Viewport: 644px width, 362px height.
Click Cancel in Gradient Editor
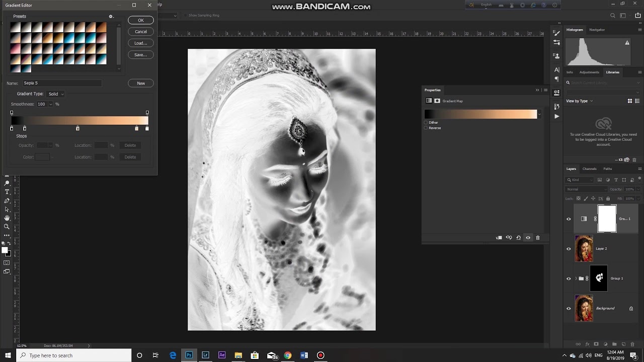(141, 32)
